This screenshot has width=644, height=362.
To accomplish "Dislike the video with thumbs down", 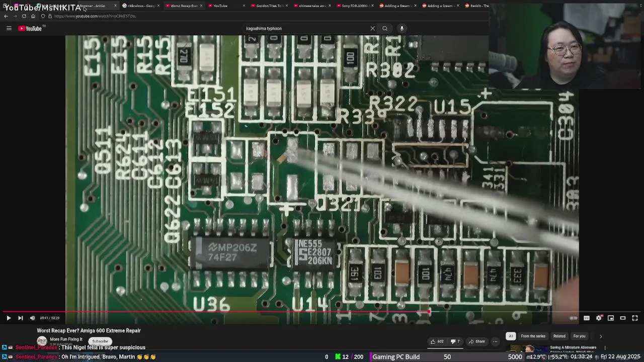I will pyautogui.click(x=455, y=341).
